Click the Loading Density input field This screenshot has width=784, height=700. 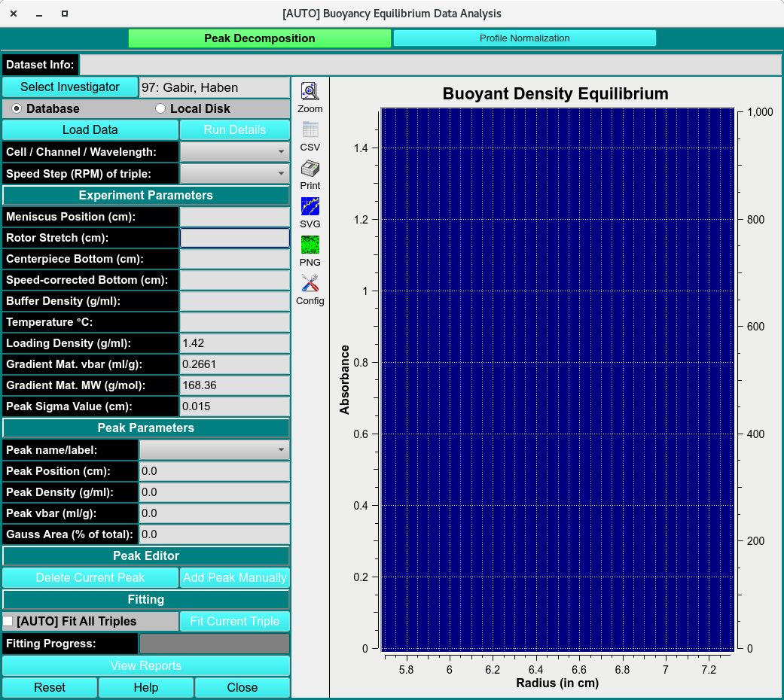coord(234,343)
